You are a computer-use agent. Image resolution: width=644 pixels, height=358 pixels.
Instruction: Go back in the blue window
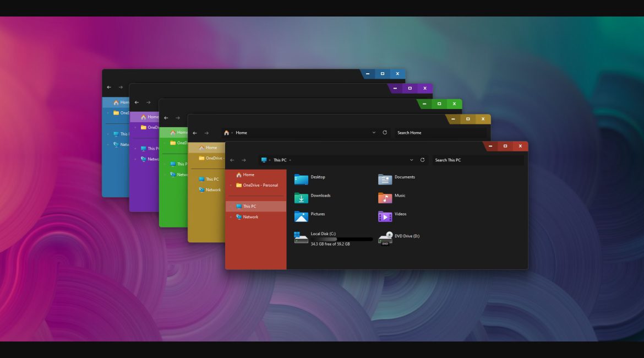(109, 87)
